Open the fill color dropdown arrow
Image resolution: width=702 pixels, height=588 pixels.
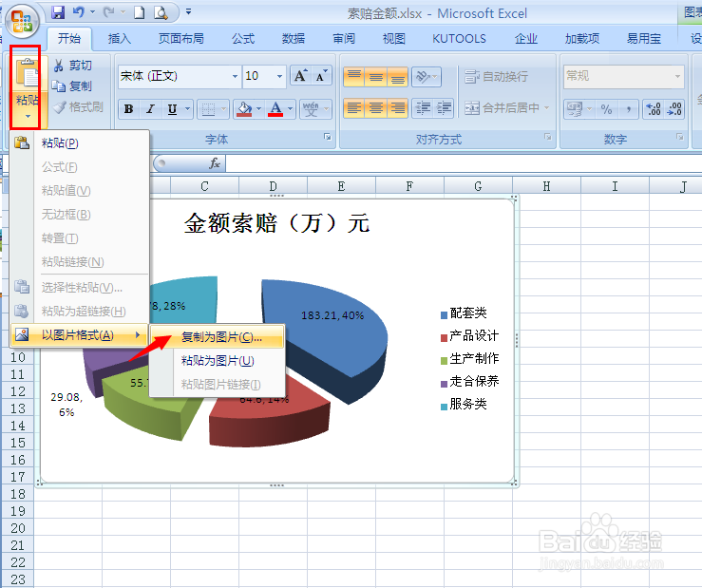pos(258,109)
